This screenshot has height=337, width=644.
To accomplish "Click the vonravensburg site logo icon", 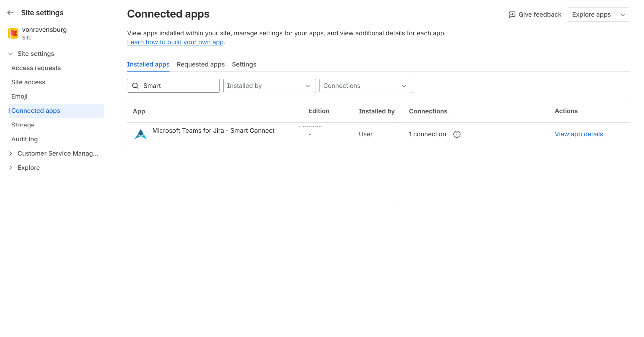I will tap(13, 33).
